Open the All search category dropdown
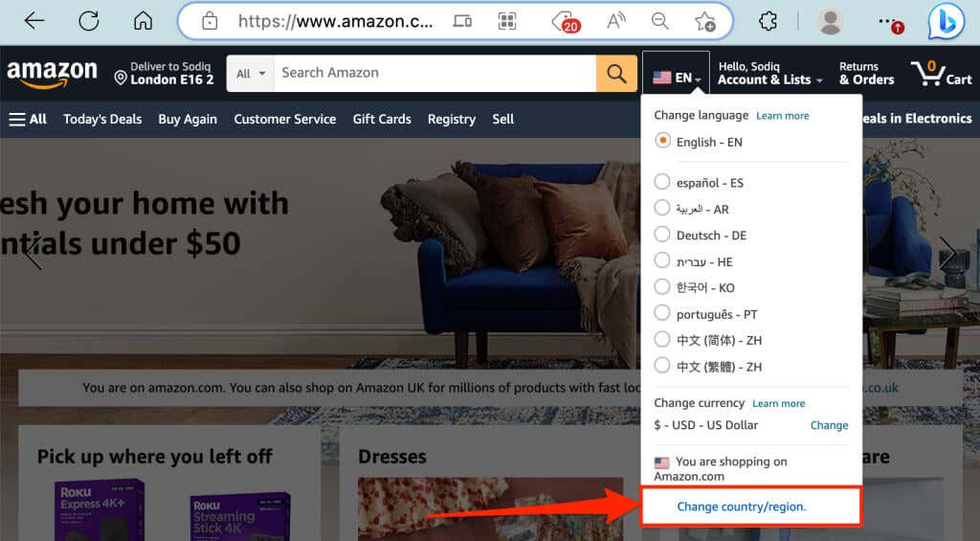 pos(251,73)
